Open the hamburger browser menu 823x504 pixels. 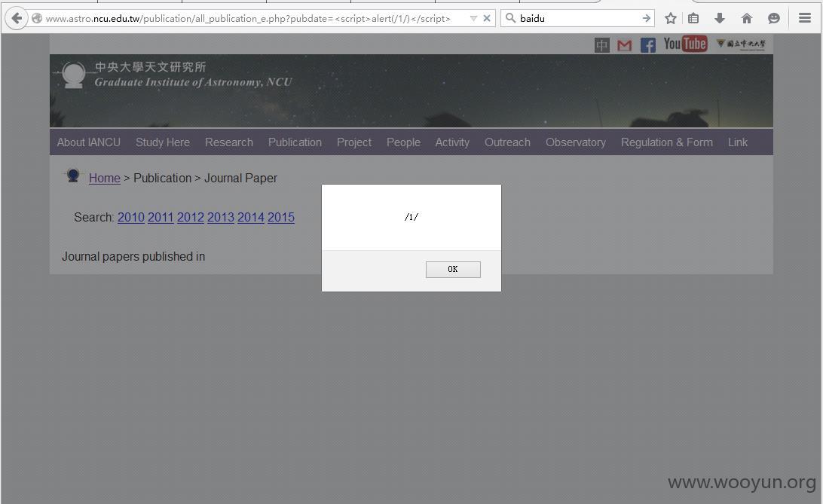[805, 18]
